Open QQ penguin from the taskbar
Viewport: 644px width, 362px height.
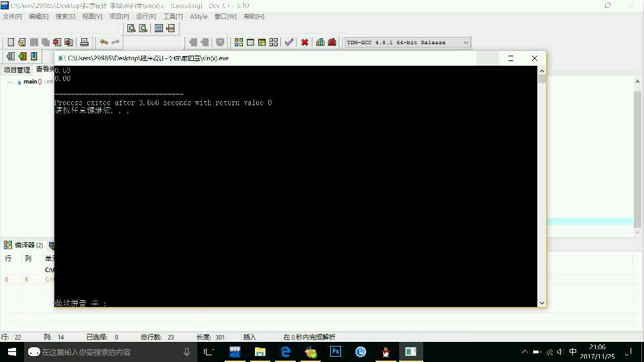[386, 352]
